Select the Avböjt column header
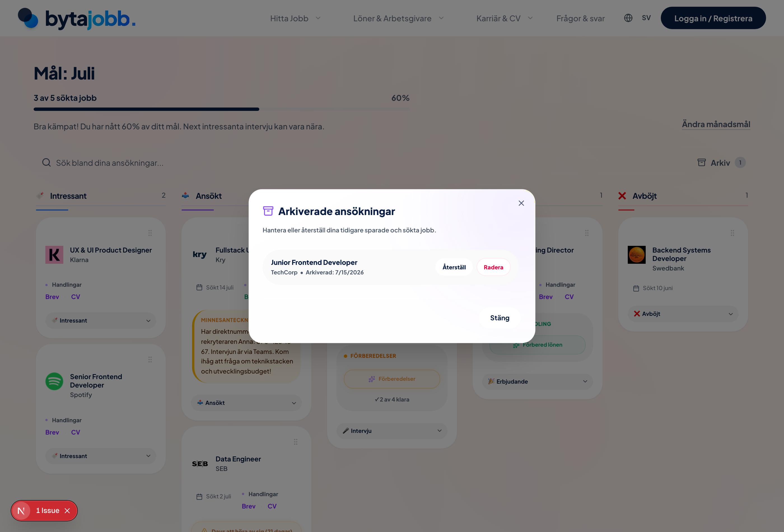Viewport: 784px width, 532px height. click(x=644, y=196)
